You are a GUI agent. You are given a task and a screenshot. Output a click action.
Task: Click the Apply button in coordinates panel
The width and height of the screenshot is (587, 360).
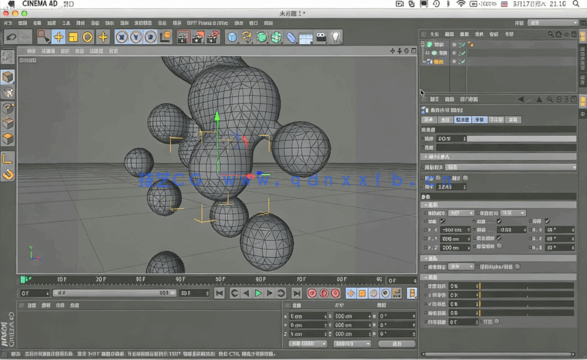(x=396, y=344)
